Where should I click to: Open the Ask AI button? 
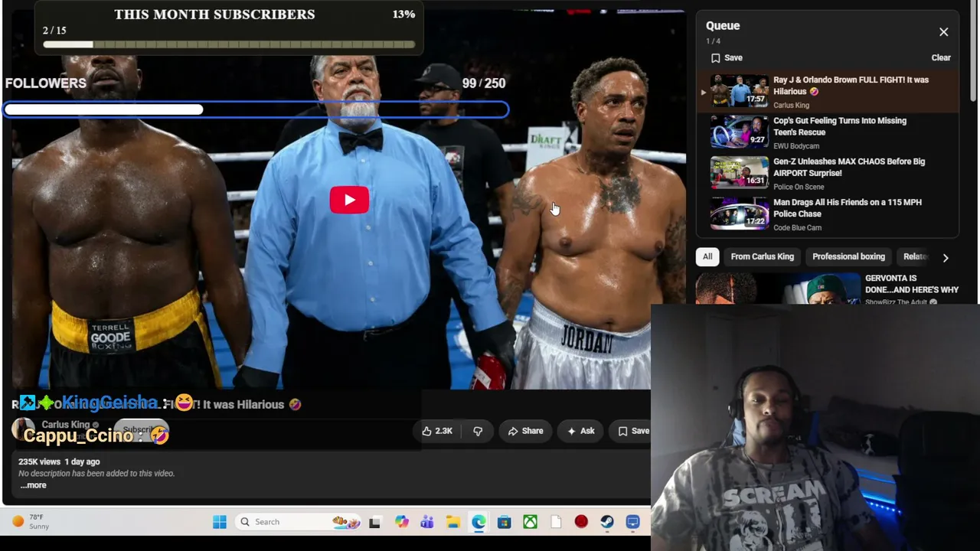click(x=580, y=432)
